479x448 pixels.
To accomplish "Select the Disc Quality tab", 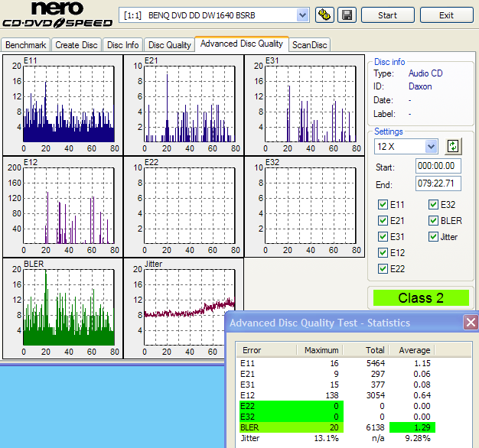I will coord(169,45).
